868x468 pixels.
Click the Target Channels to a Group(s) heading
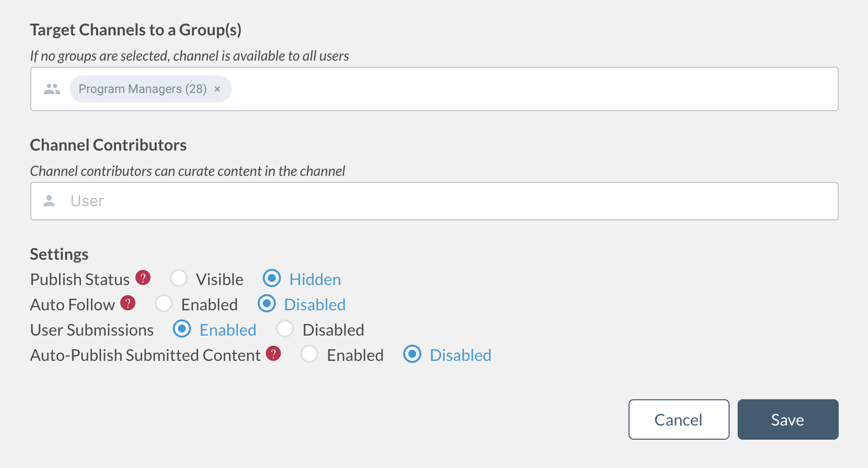(x=135, y=30)
